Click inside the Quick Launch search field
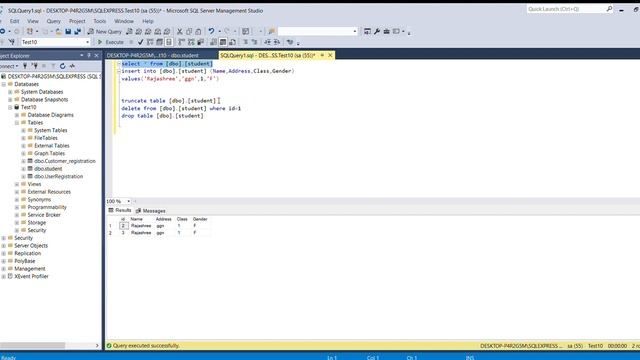The image size is (640, 360). coord(565,9)
